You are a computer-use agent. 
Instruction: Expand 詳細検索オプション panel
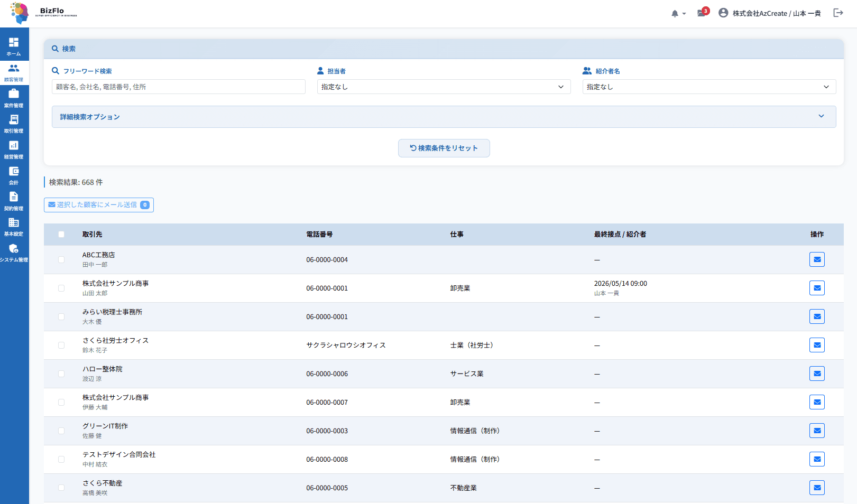(444, 117)
